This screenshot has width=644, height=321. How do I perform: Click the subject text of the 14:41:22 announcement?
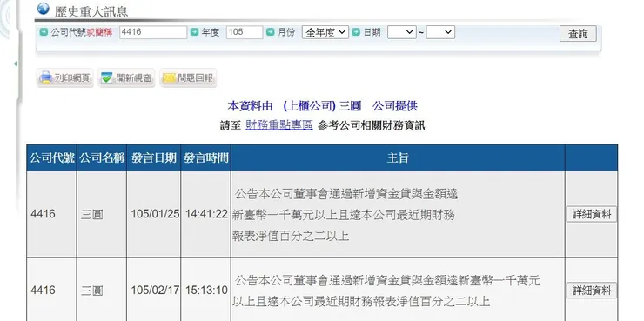345,215
